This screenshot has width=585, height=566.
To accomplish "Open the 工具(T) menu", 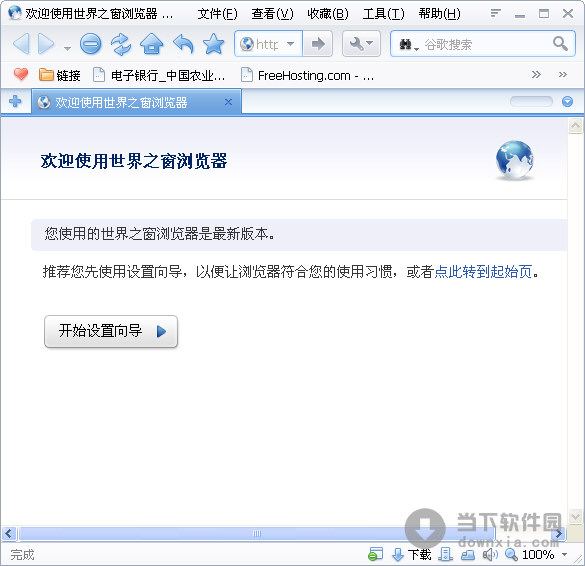I will [384, 14].
